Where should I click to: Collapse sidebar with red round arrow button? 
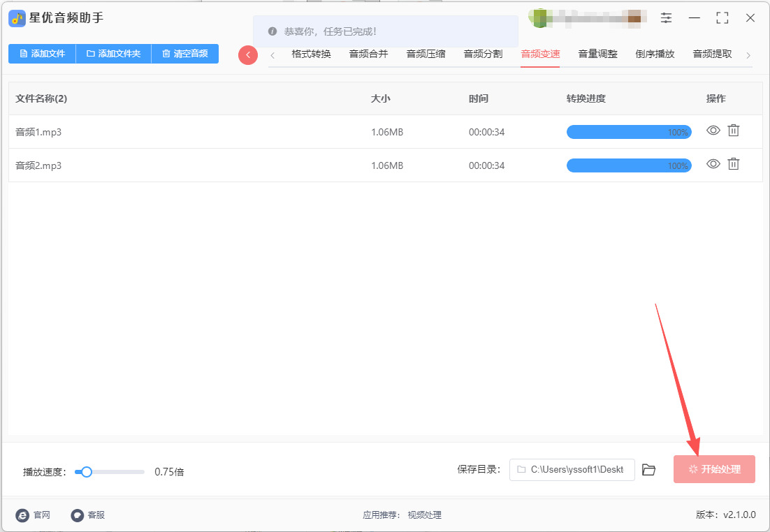[248, 54]
